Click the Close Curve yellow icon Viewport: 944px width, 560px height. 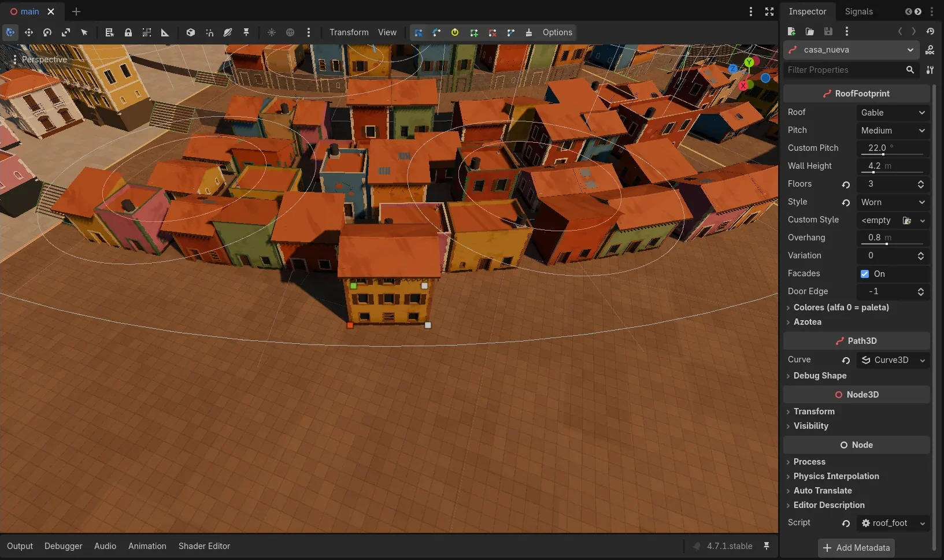(x=456, y=32)
